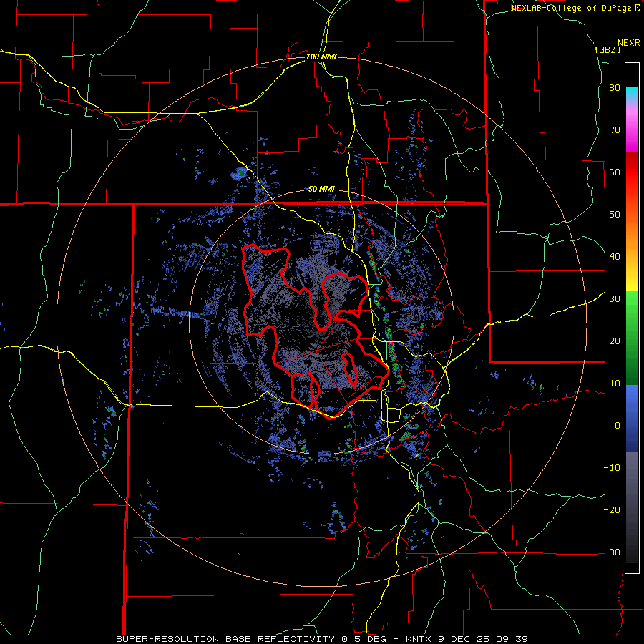Select the 80 value on the dBZ scale
The width and height of the screenshot is (644, 644).
pyautogui.click(x=615, y=88)
